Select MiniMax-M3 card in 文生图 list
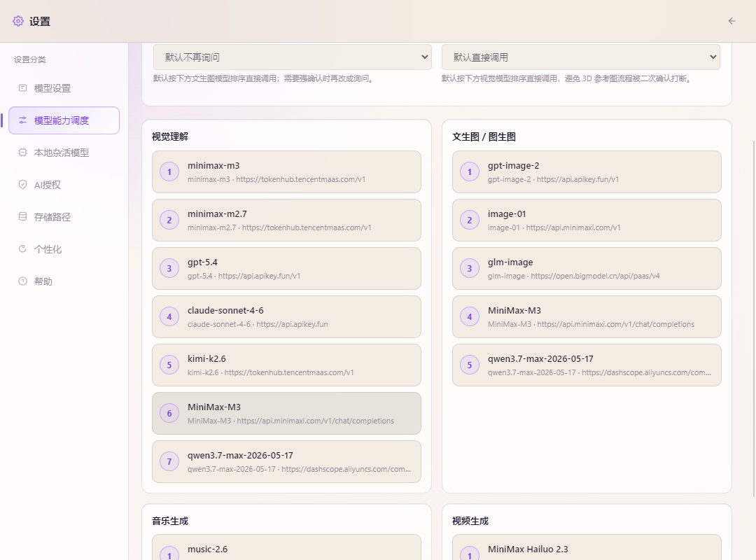Viewport: 756px width, 560px height. click(x=587, y=316)
